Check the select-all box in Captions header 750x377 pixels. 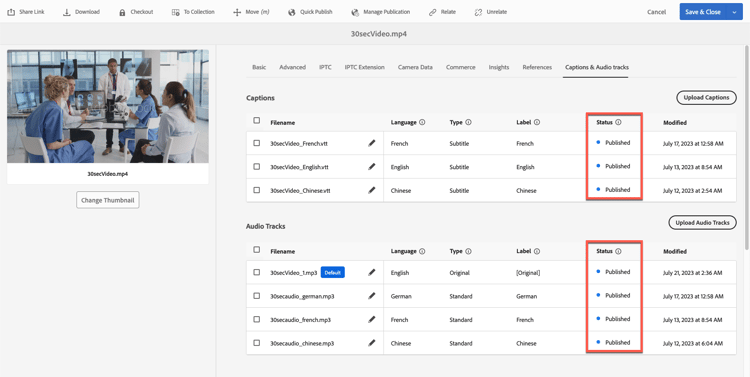pos(257,121)
